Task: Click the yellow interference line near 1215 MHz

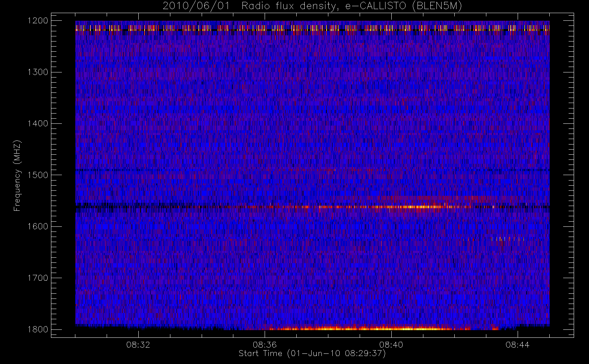Action: pyautogui.click(x=312, y=28)
